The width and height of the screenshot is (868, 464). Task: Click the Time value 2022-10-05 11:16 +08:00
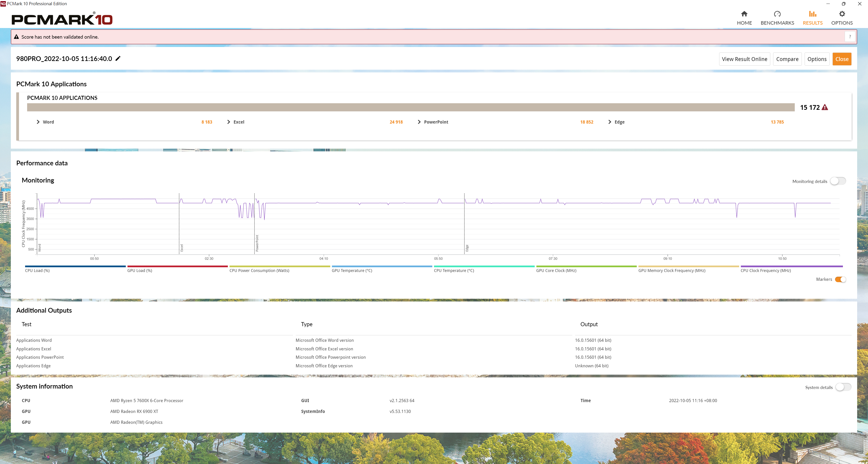(x=693, y=400)
